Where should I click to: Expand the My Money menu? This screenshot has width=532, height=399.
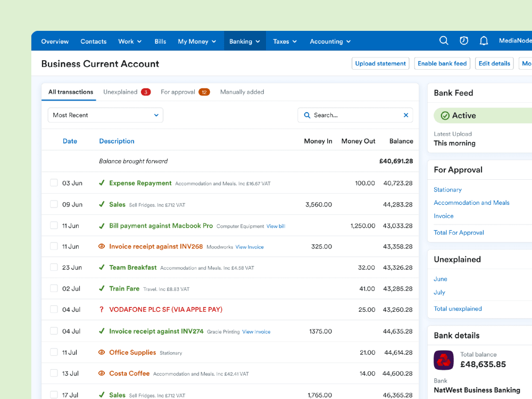tap(197, 41)
